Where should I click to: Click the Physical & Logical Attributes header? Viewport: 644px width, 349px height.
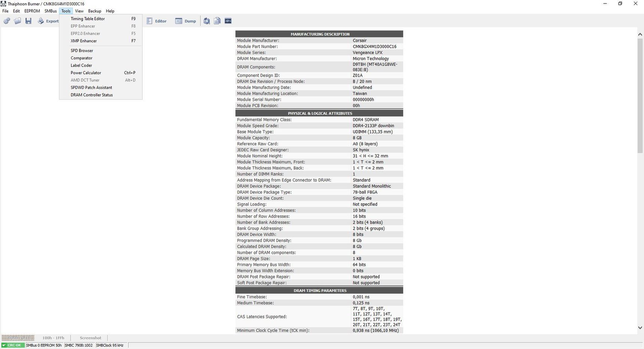[x=319, y=113]
